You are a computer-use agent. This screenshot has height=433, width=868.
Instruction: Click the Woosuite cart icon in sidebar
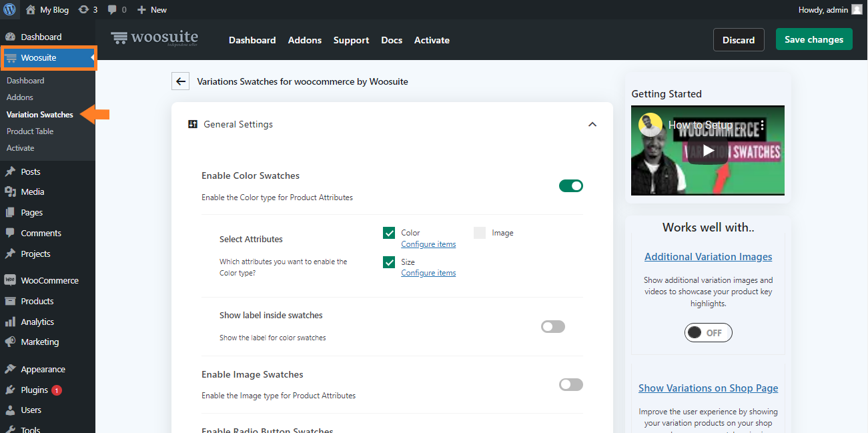(x=10, y=58)
